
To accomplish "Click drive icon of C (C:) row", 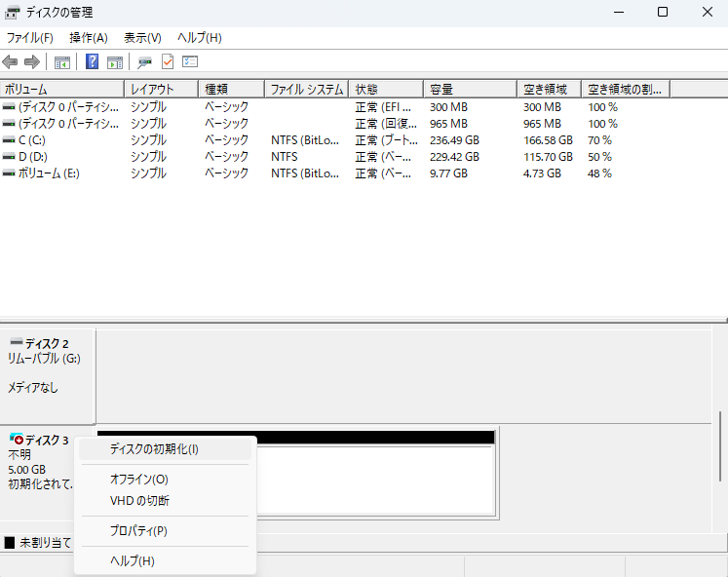I will click(x=9, y=140).
